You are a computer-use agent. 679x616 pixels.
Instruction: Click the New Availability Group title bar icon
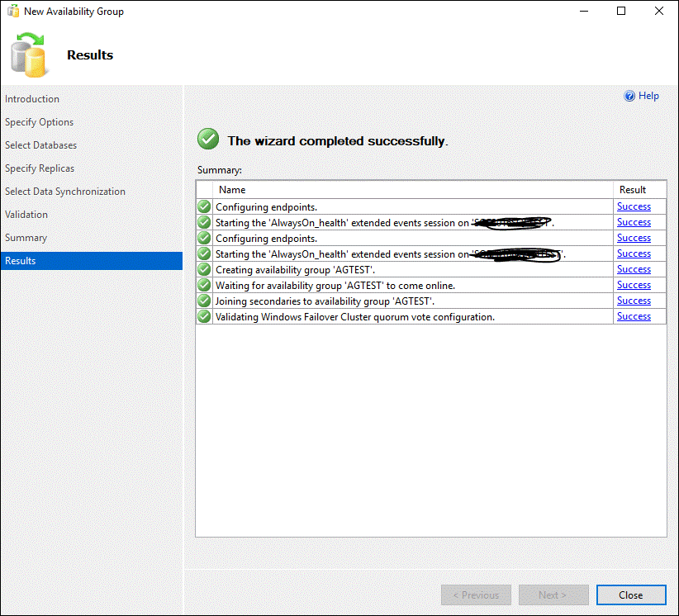point(13,12)
